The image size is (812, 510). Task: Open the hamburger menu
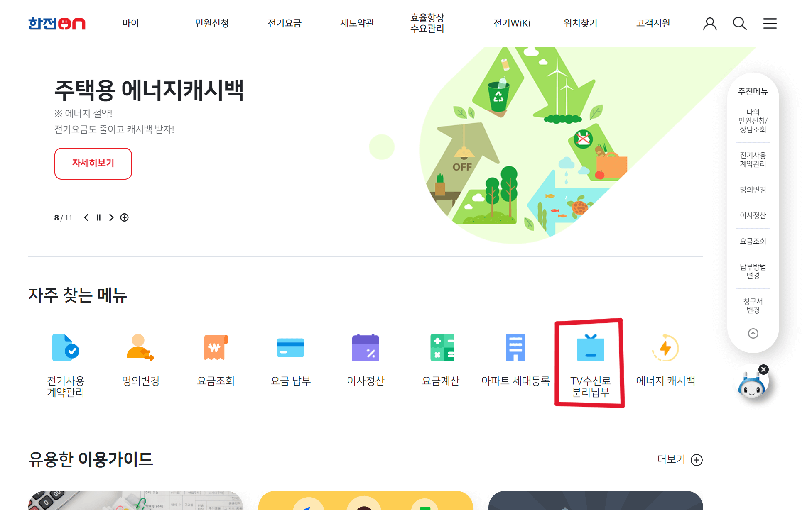point(770,24)
